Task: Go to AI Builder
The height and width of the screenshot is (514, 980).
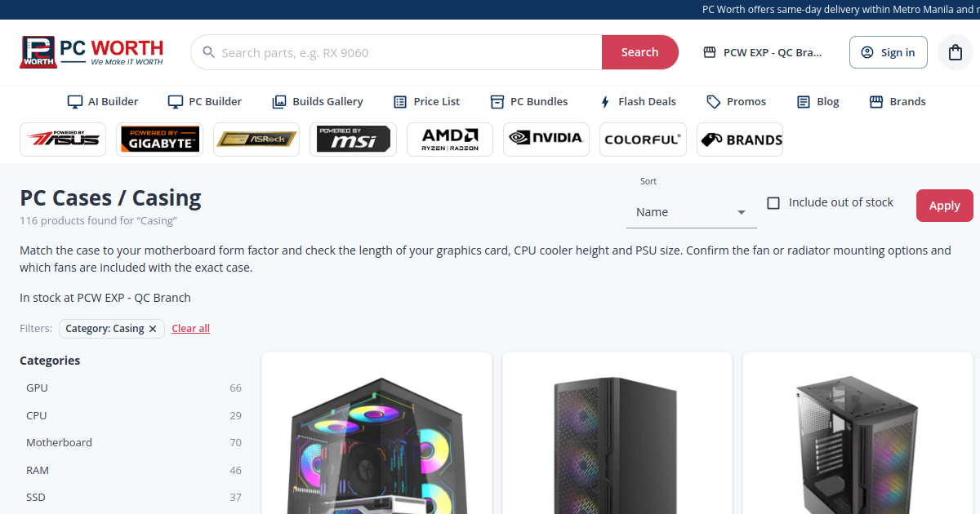Action: 103,102
